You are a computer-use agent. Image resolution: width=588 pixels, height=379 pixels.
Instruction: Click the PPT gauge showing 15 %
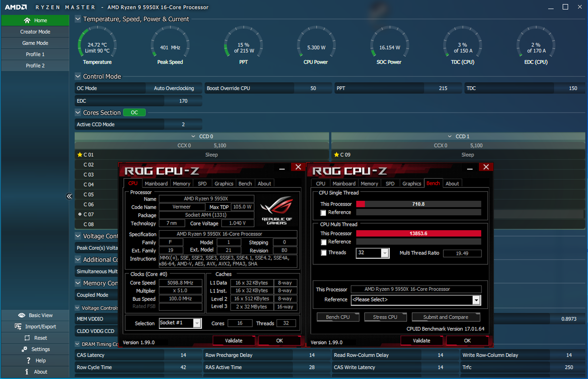pos(244,45)
